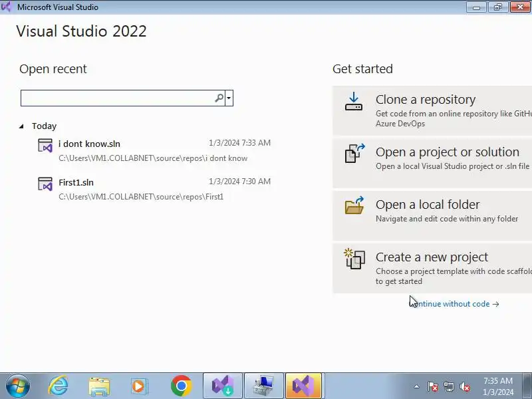Choose Open a project or solution
This screenshot has height=399, width=532.
coord(432,163)
